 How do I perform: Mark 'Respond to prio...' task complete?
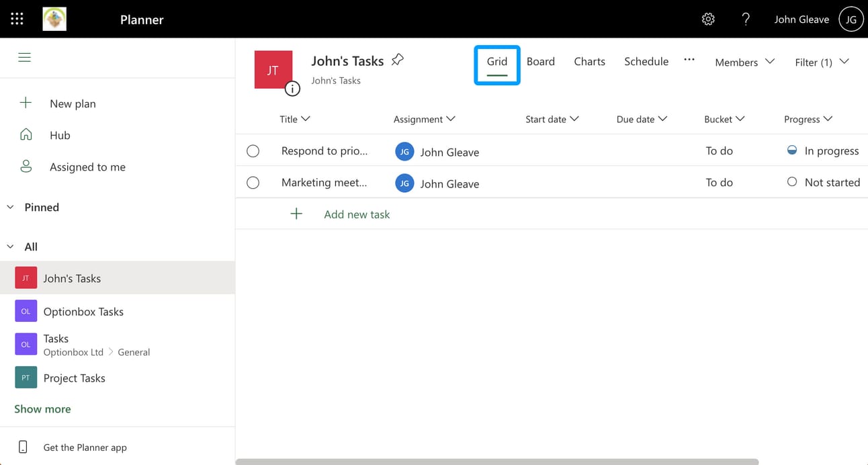253,151
